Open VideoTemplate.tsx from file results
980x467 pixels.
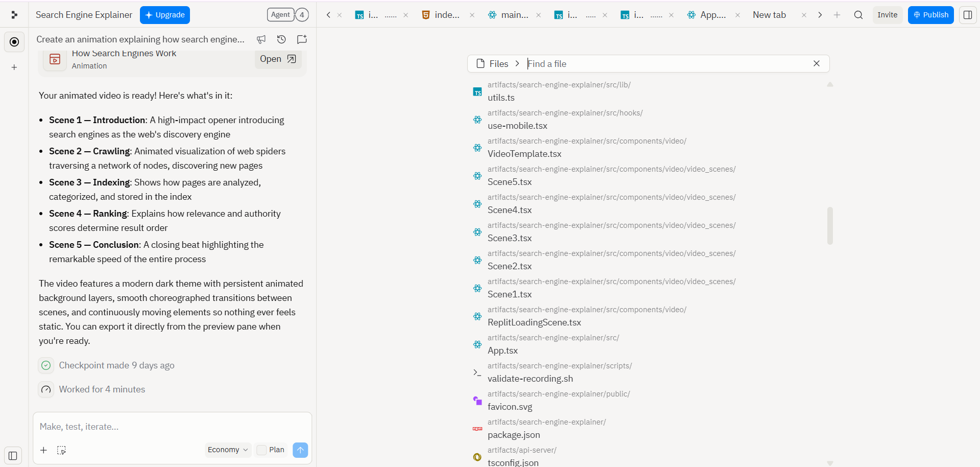tap(649, 148)
